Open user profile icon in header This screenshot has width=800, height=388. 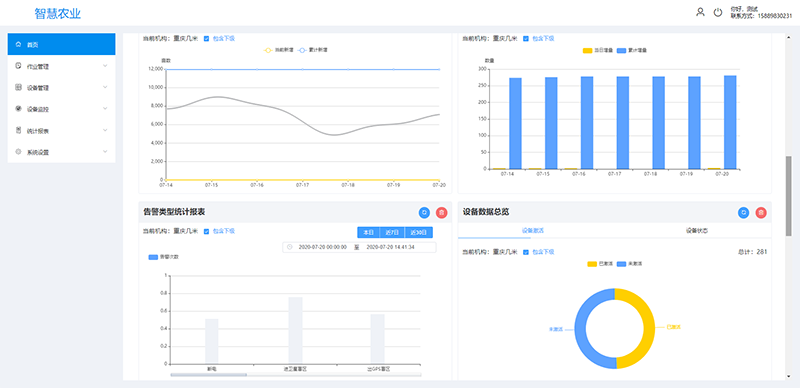700,12
